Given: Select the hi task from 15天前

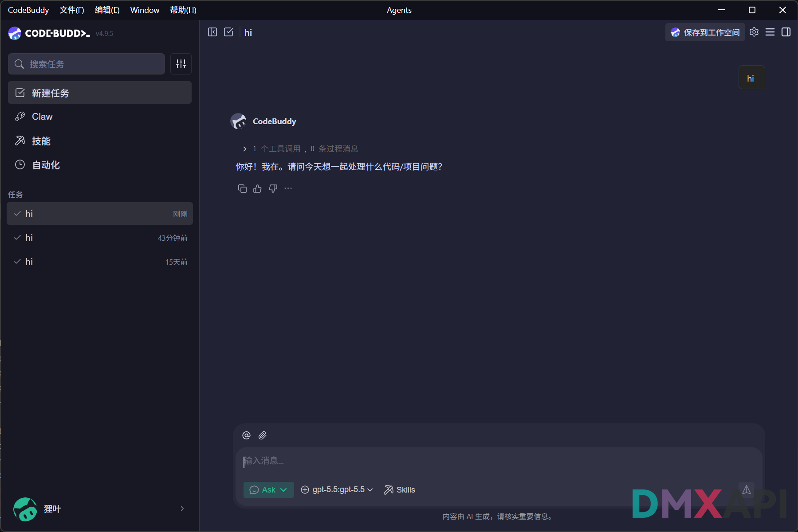Looking at the screenshot, I should (x=100, y=262).
